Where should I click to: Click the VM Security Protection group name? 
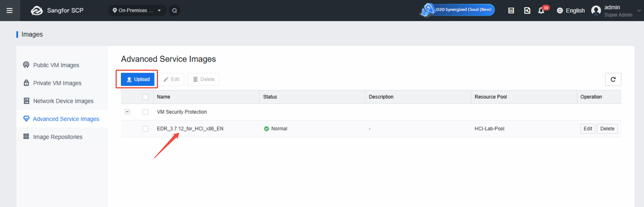click(182, 112)
